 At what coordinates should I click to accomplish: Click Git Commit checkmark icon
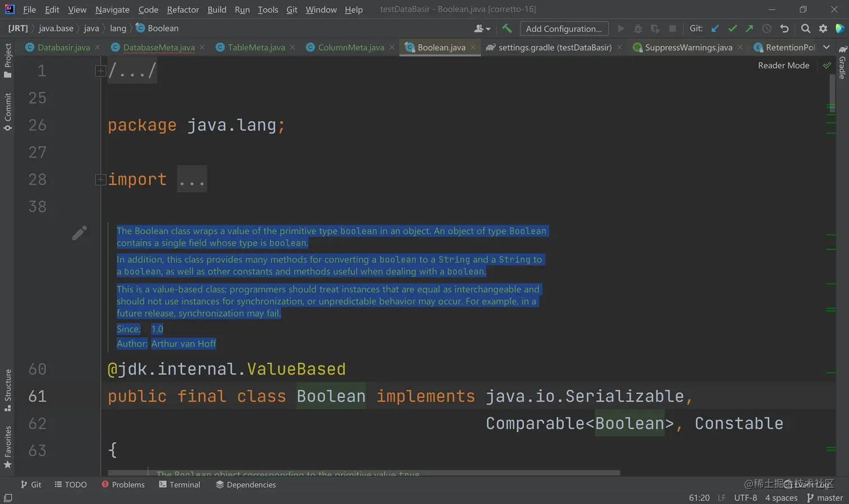[x=732, y=29]
